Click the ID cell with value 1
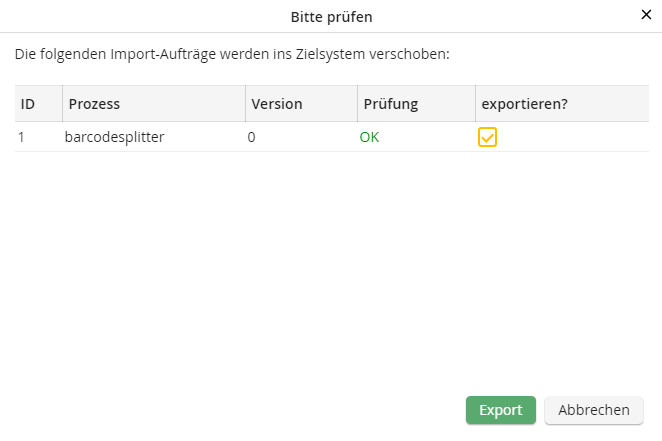 [22, 137]
